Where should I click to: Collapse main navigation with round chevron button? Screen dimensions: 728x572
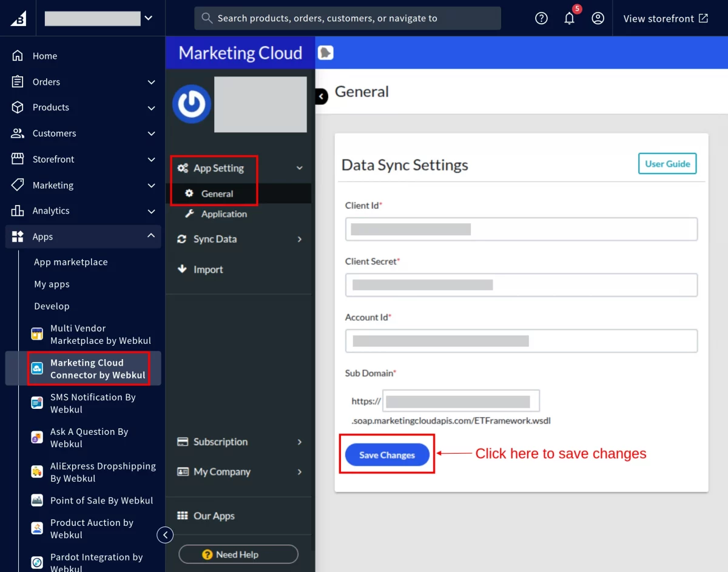coord(165,535)
